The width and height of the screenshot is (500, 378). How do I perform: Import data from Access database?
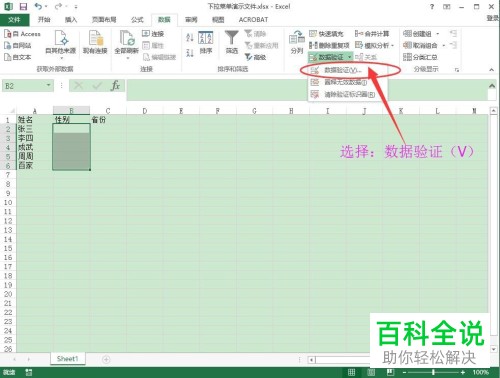(22, 34)
